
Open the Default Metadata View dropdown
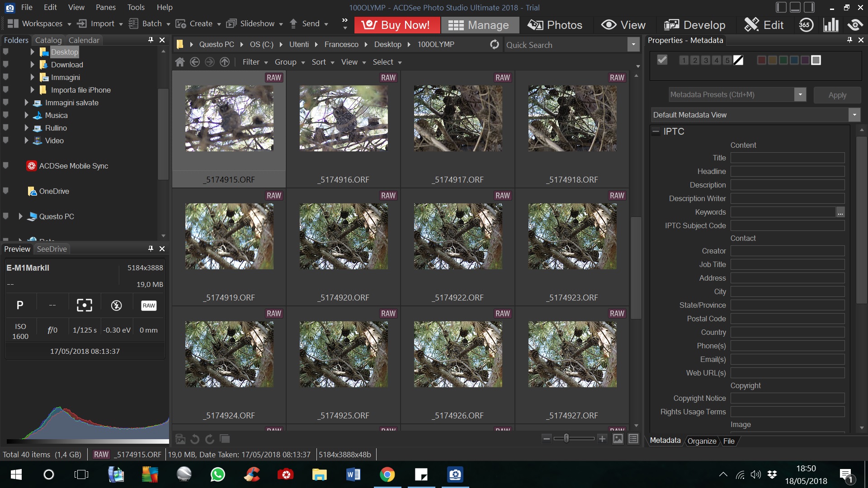(854, 115)
